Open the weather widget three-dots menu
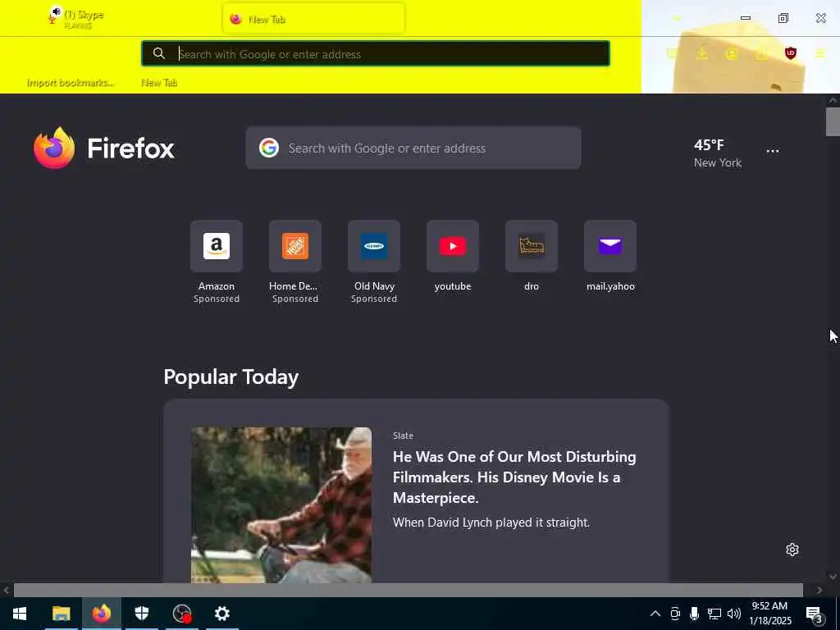 (x=773, y=151)
